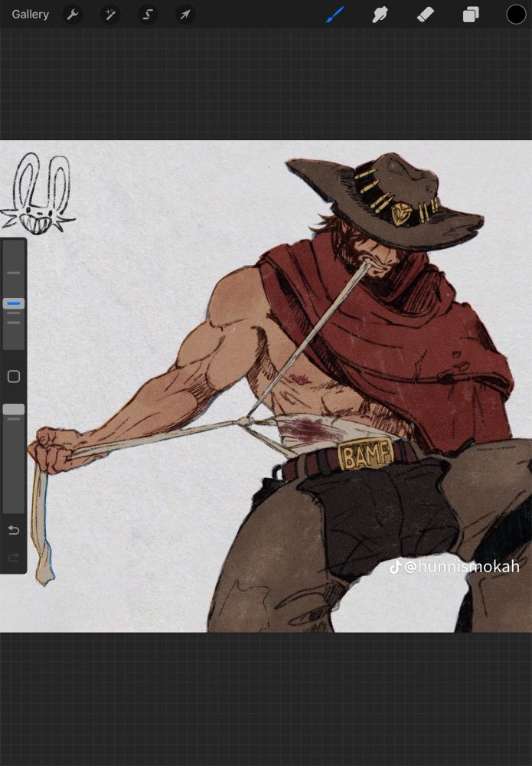Click the bunny logo sketch on canvas
532x766 pixels.
38,194
